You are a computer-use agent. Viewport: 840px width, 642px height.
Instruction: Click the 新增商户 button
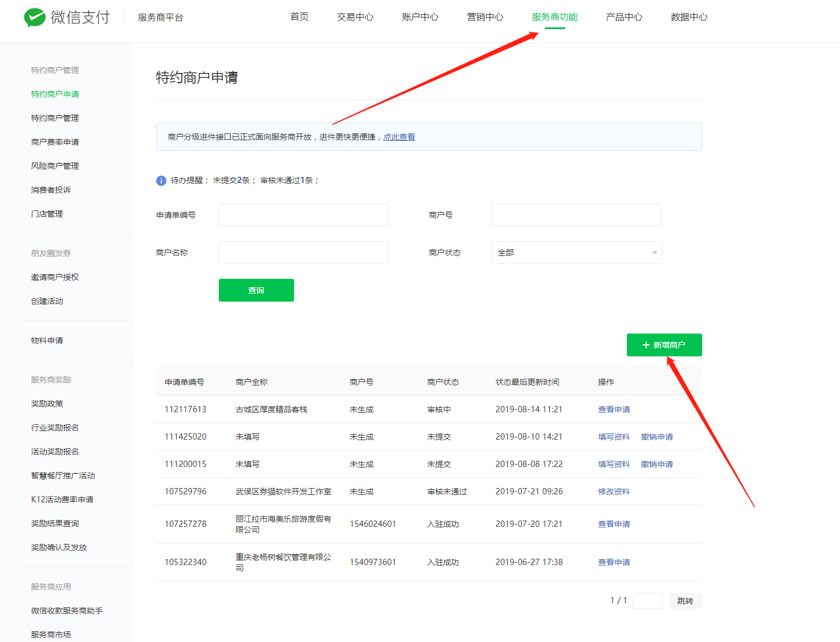(x=664, y=345)
